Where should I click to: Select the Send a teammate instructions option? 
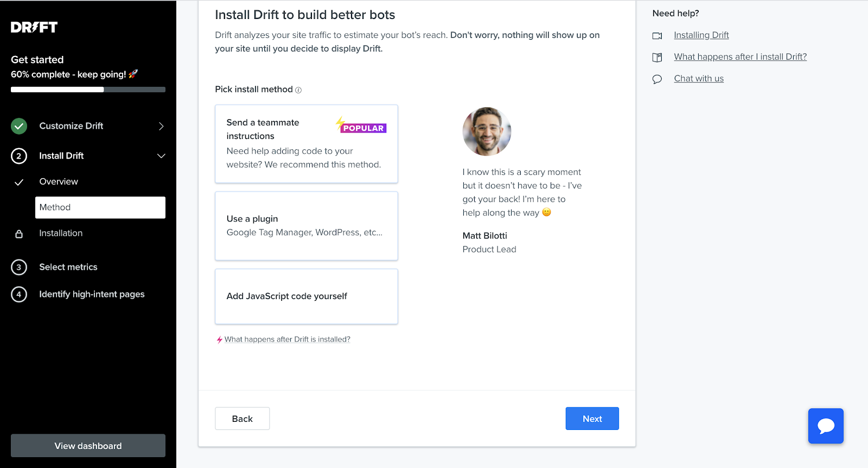(x=306, y=144)
